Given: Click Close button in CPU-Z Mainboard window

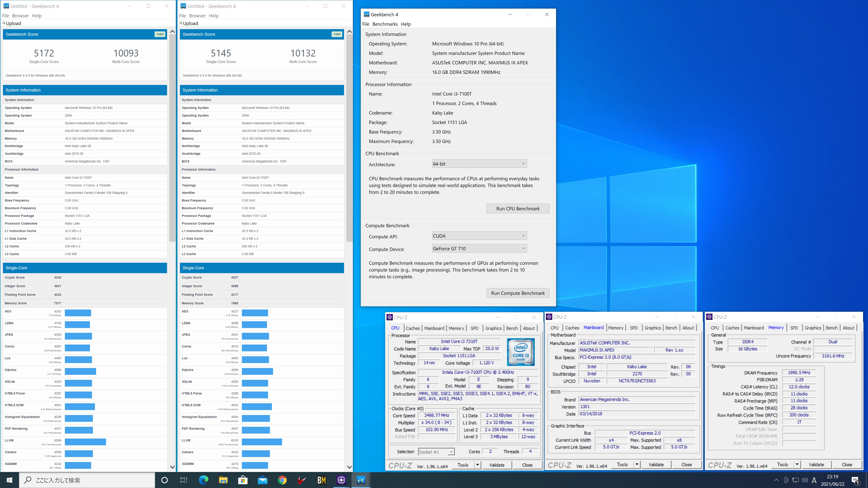Looking at the screenshot, I should tap(686, 465).
